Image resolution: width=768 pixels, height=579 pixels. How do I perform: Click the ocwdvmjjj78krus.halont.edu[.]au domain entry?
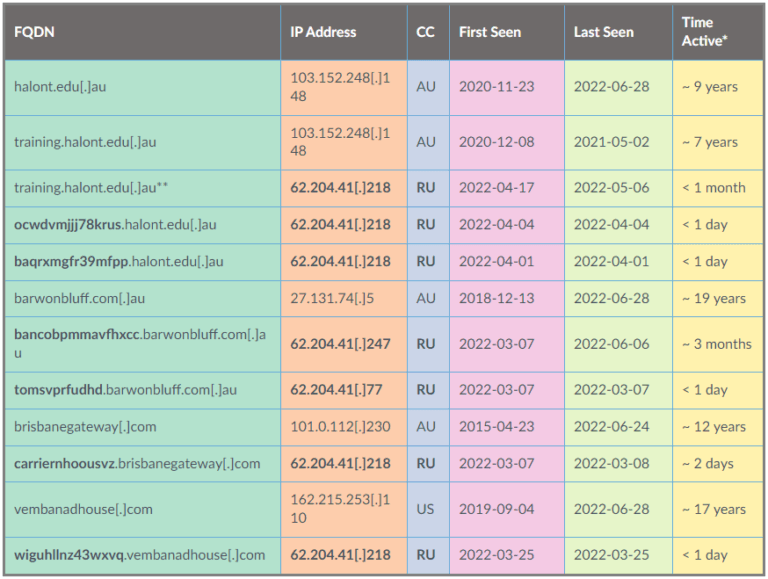click(x=119, y=225)
